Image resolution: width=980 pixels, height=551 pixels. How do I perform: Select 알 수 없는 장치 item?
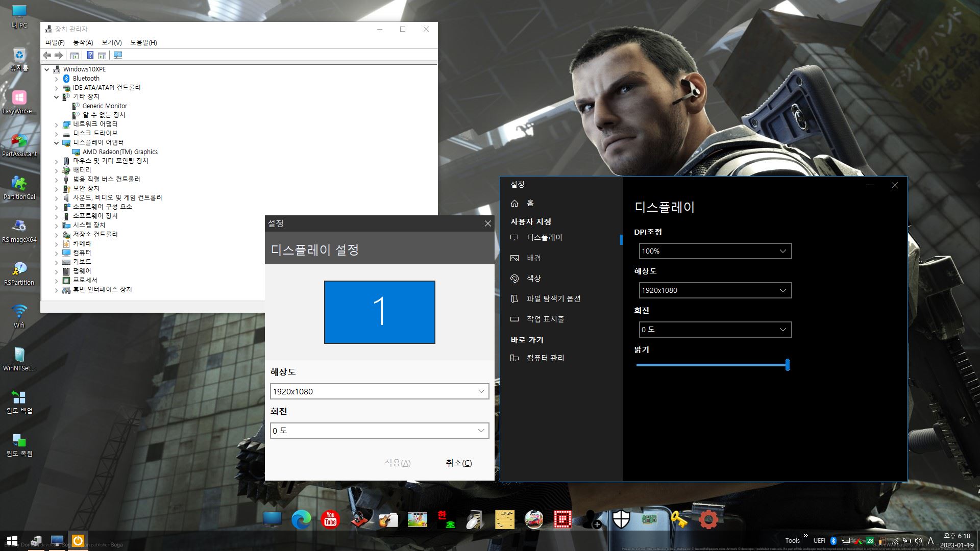tap(104, 115)
